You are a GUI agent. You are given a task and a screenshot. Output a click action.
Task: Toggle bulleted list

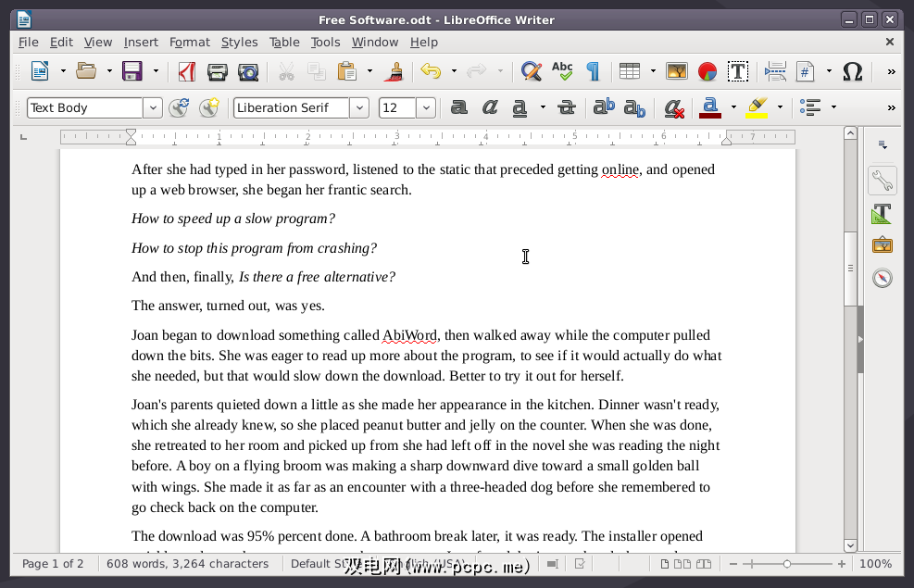810,107
